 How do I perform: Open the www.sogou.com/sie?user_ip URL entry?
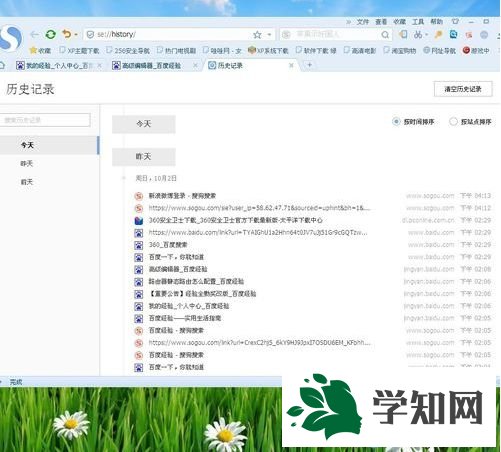coord(259,208)
